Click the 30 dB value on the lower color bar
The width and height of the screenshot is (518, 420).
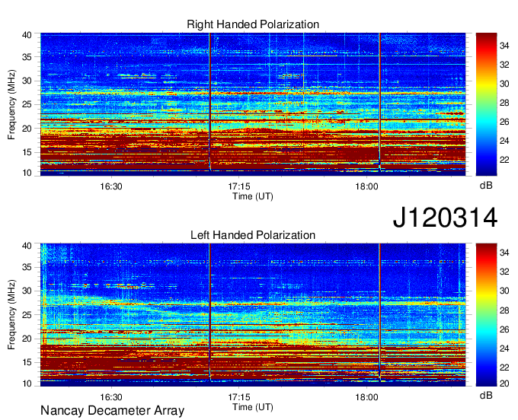tap(504, 291)
